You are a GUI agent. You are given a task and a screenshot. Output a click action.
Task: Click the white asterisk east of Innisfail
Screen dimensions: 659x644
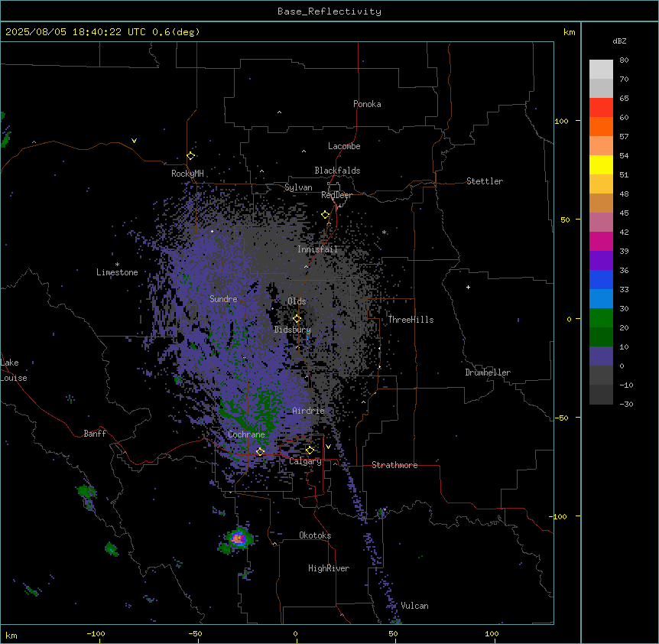click(384, 232)
